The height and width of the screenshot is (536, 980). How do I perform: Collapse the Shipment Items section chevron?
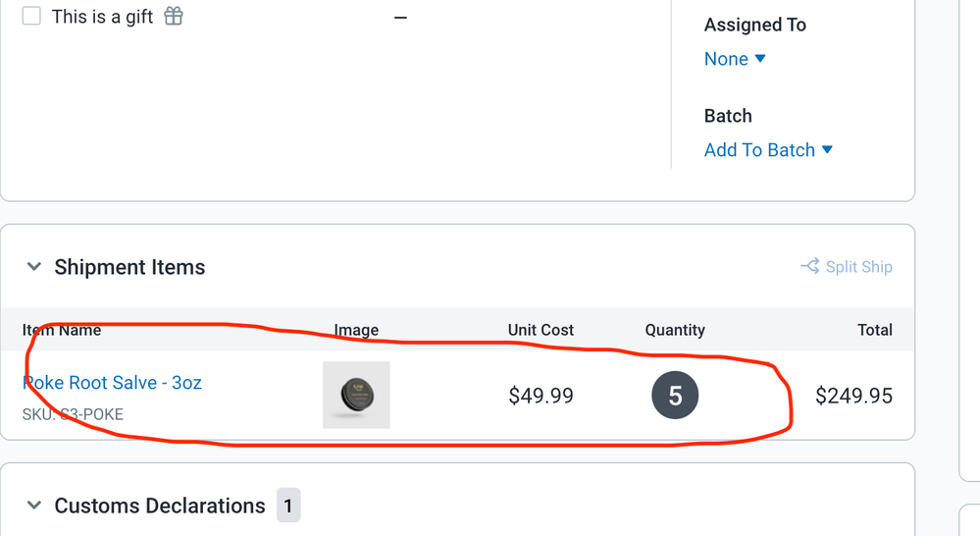pos(34,267)
